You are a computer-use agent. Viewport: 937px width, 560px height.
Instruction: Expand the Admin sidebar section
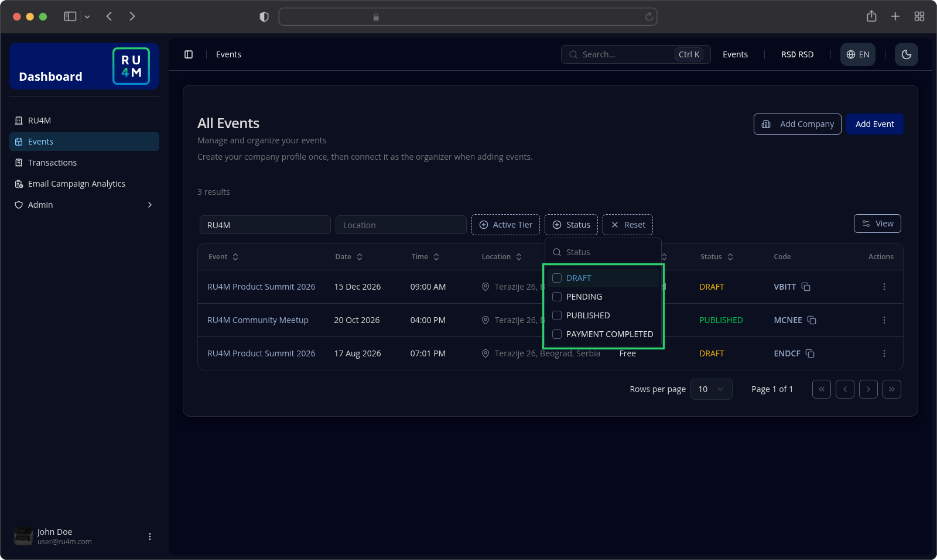(84, 205)
